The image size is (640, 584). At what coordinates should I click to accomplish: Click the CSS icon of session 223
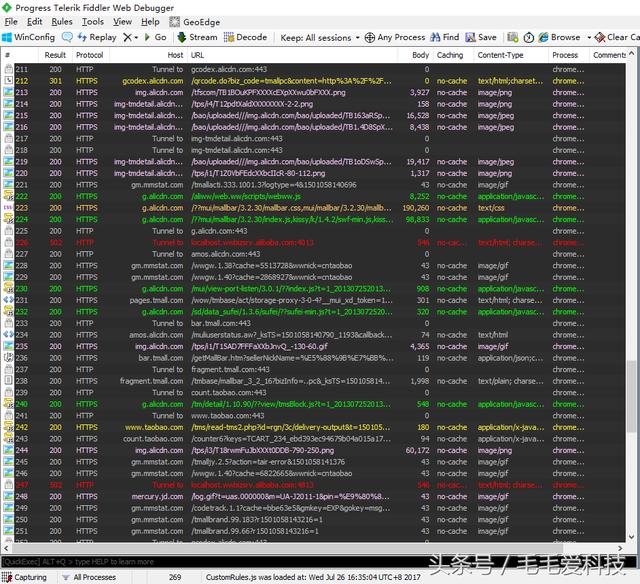(x=8, y=208)
